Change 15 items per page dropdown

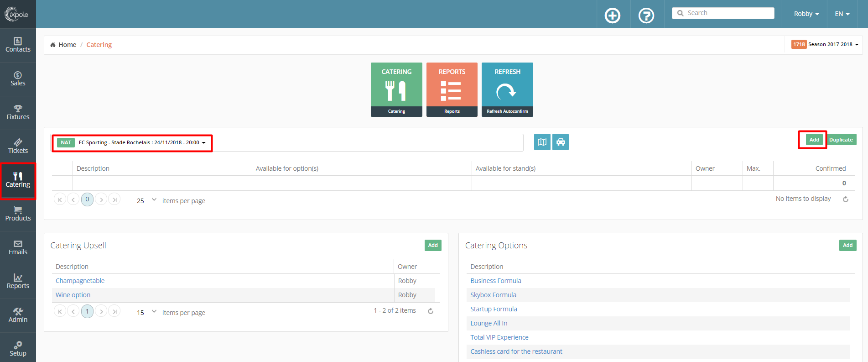pyautogui.click(x=146, y=312)
